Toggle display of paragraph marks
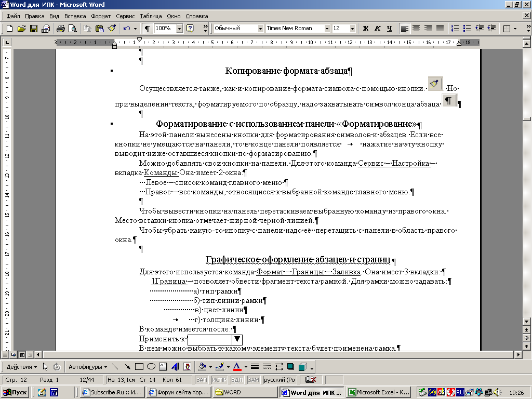 pyautogui.click(x=147, y=29)
